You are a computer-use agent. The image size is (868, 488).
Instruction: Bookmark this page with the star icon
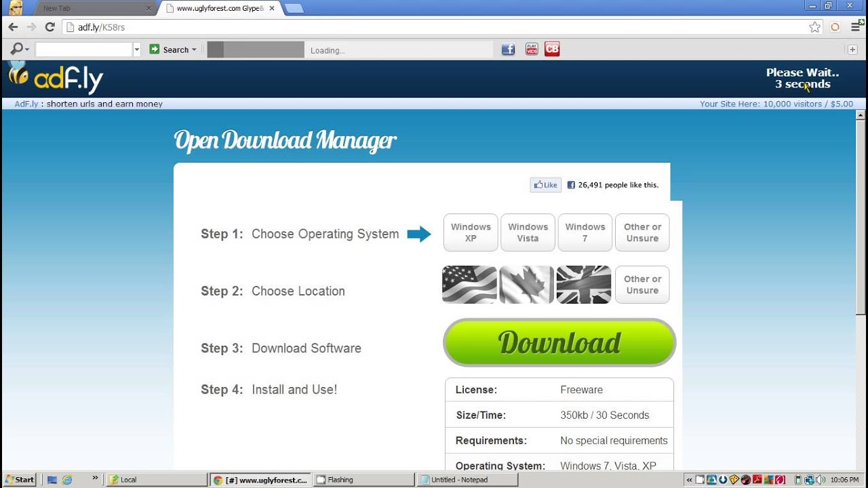(815, 27)
